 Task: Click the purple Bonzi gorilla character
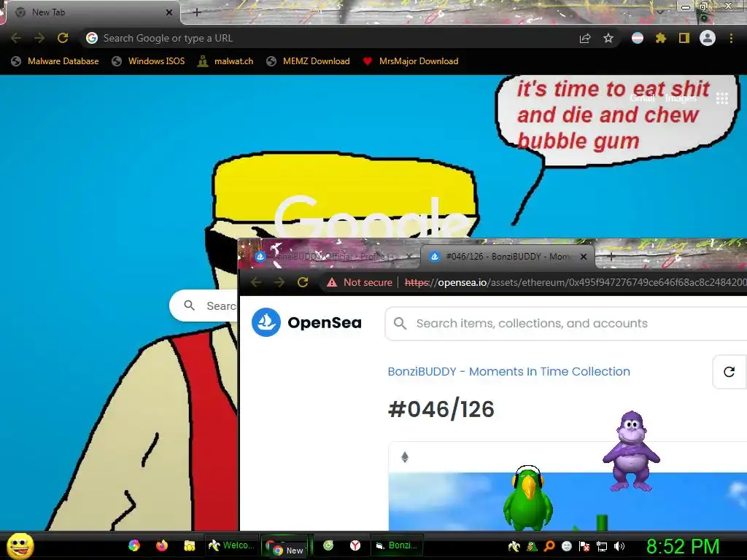pos(631,451)
